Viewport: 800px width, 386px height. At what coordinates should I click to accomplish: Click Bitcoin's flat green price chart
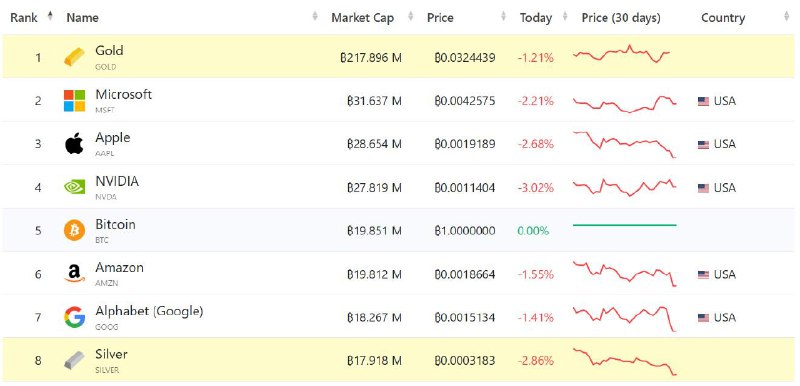tap(624, 225)
